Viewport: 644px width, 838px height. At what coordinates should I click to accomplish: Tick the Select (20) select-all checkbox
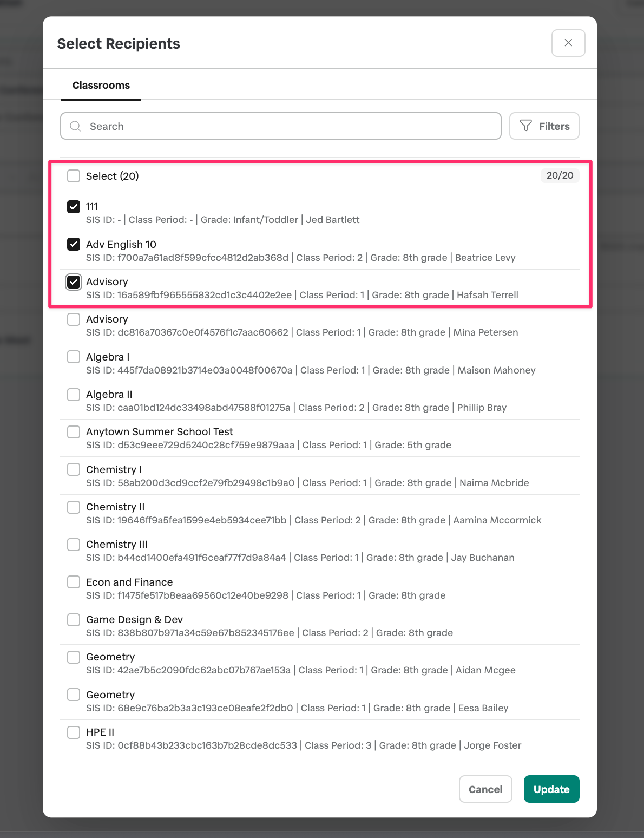74,176
